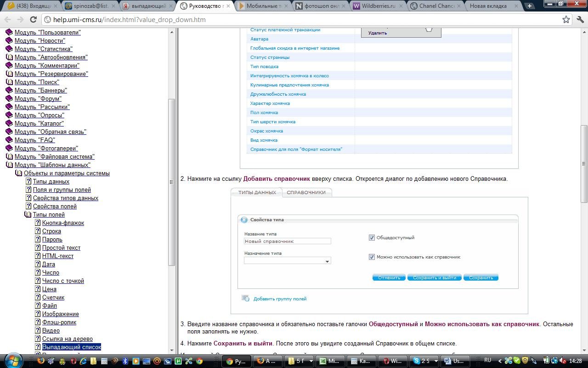The width and height of the screenshot is (588, 368).
Task: Click the Windows Start orb
Action: [13, 361]
